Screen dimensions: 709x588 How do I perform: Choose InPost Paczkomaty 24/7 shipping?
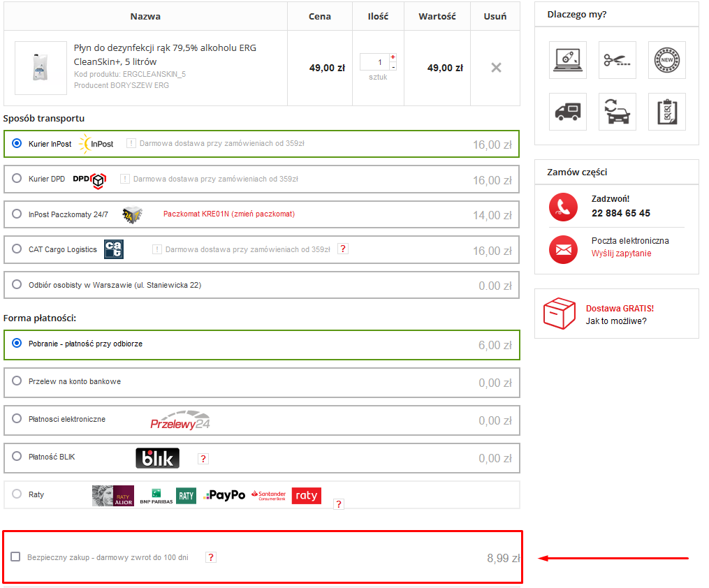(x=17, y=214)
